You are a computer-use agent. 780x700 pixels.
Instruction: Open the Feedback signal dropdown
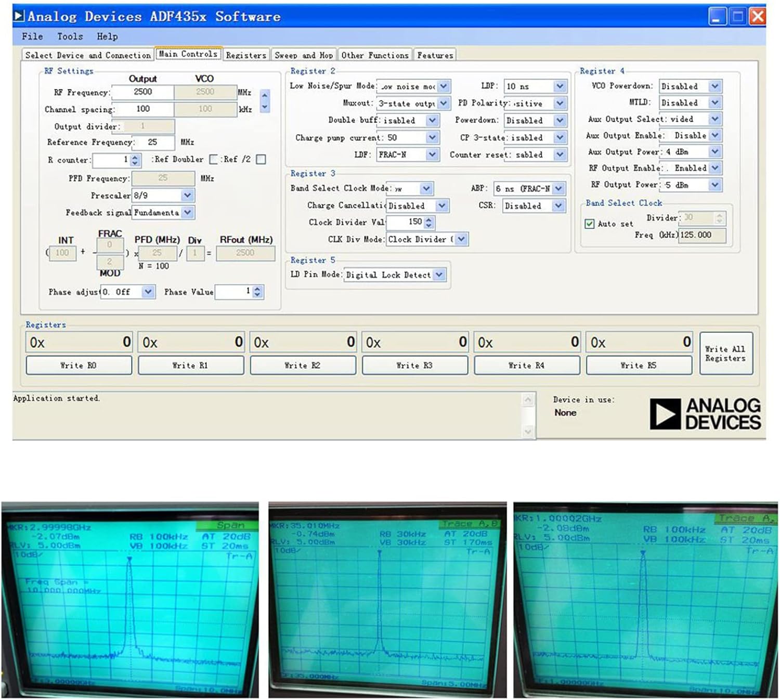[186, 212]
